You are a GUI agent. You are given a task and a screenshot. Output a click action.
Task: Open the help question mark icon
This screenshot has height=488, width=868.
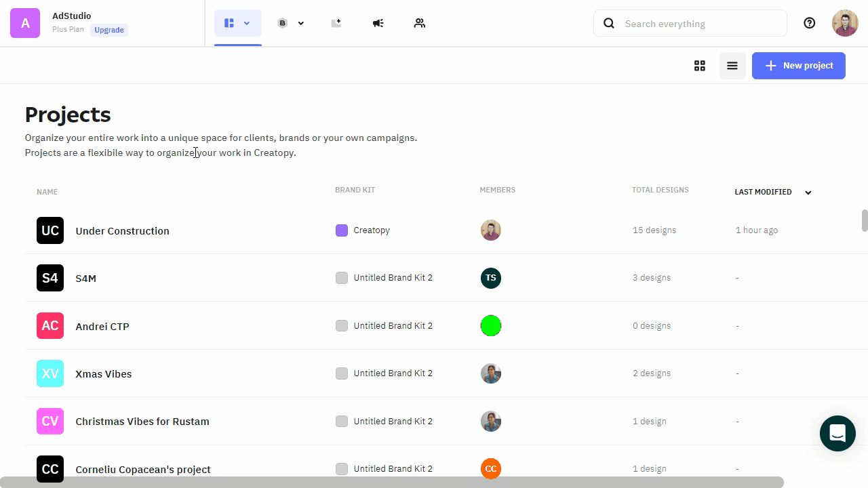pyautogui.click(x=810, y=23)
